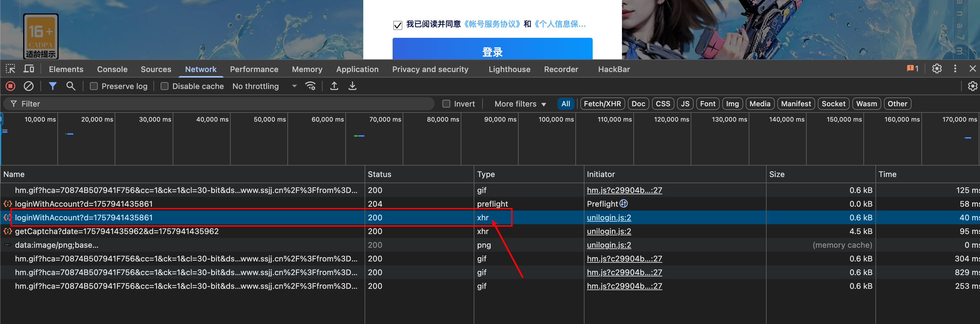The height and width of the screenshot is (324, 980).
Task: Switch to the Console tab
Action: pos(112,69)
